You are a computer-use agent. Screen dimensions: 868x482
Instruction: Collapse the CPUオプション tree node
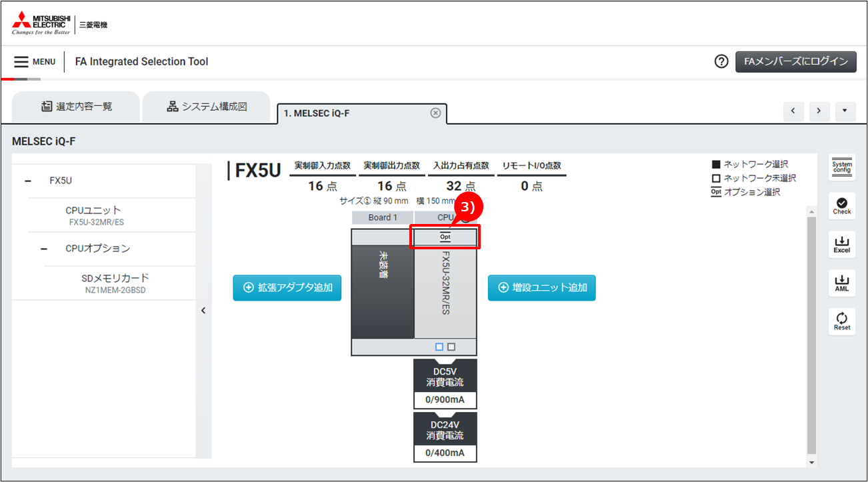[x=44, y=249]
